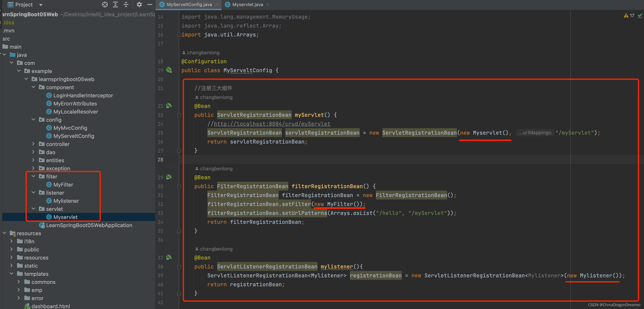This screenshot has width=644, height=309.
Task: Click the warnings indicator showing 17
Action: 629,16
